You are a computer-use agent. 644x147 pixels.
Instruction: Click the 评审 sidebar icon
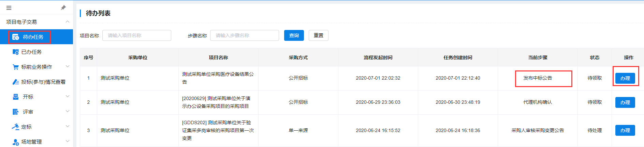click(x=16, y=112)
